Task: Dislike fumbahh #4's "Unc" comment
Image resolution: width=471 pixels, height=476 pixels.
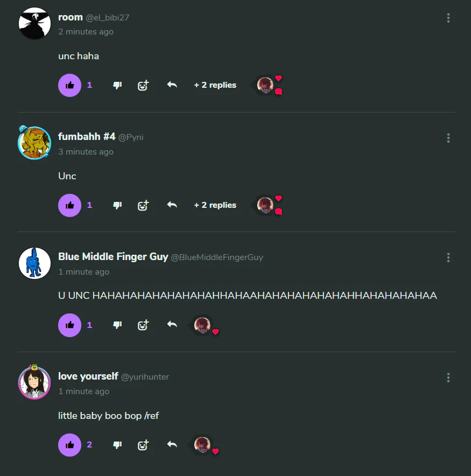Action: coord(117,206)
